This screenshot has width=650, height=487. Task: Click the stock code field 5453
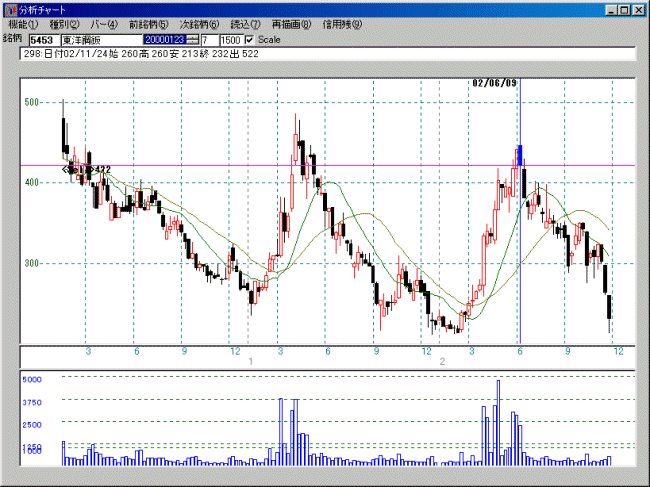44,40
